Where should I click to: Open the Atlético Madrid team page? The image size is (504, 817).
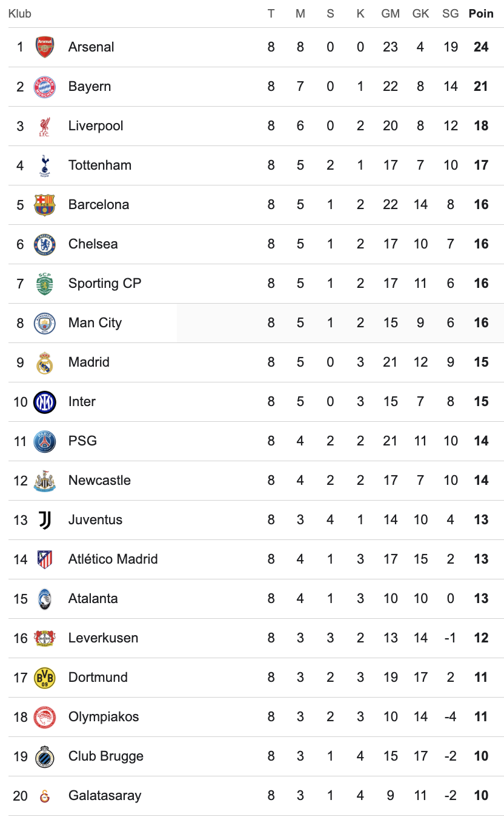coord(113,559)
